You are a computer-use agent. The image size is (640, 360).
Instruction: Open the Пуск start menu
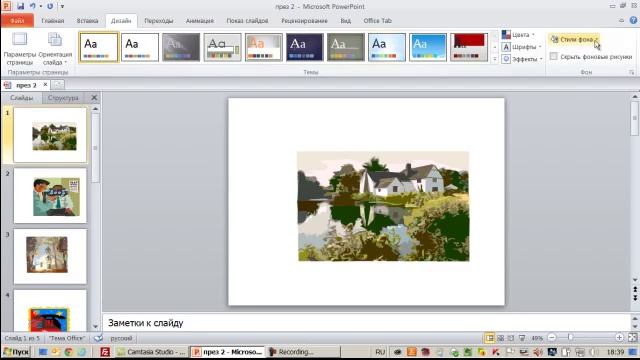click(16, 352)
